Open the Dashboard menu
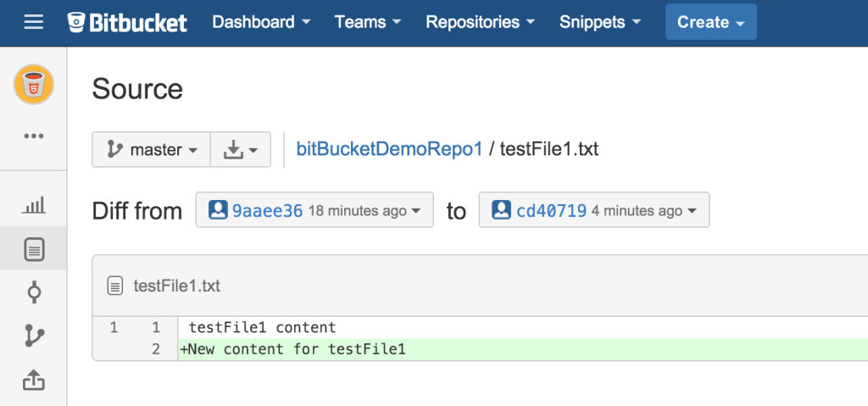 [x=260, y=23]
